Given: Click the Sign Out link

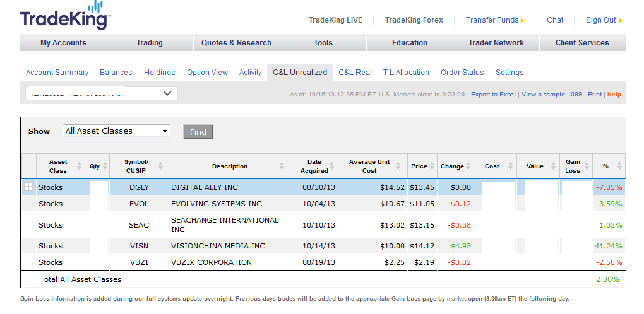Looking at the screenshot, I should pos(604,20).
